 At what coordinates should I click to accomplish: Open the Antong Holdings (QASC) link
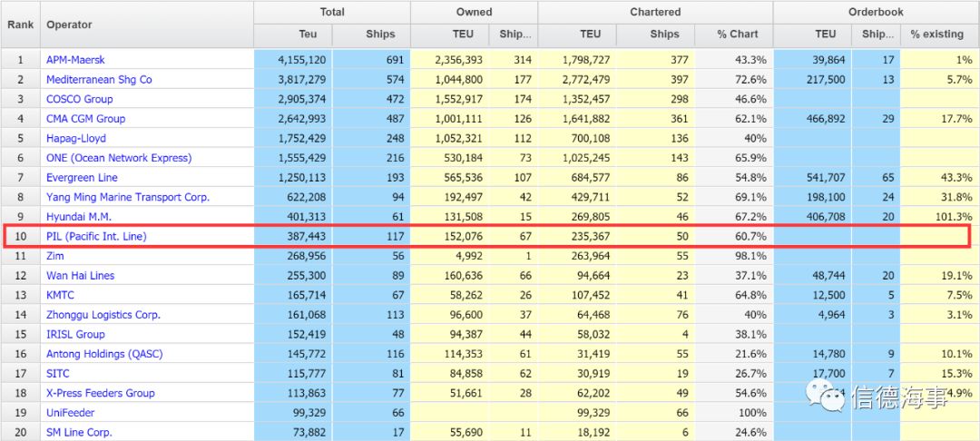click(x=104, y=354)
